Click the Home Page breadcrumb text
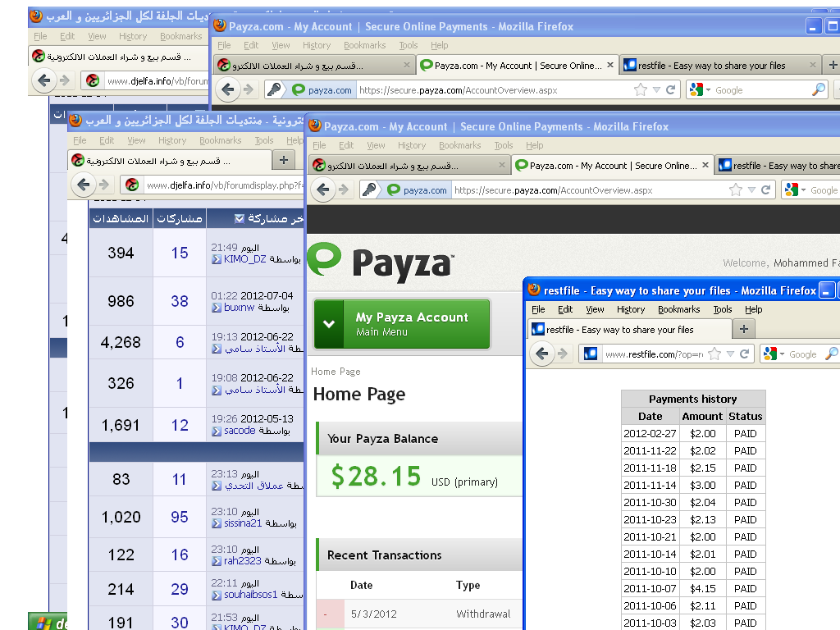The width and height of the screenshot is (840, 630). tap(336, 372)
